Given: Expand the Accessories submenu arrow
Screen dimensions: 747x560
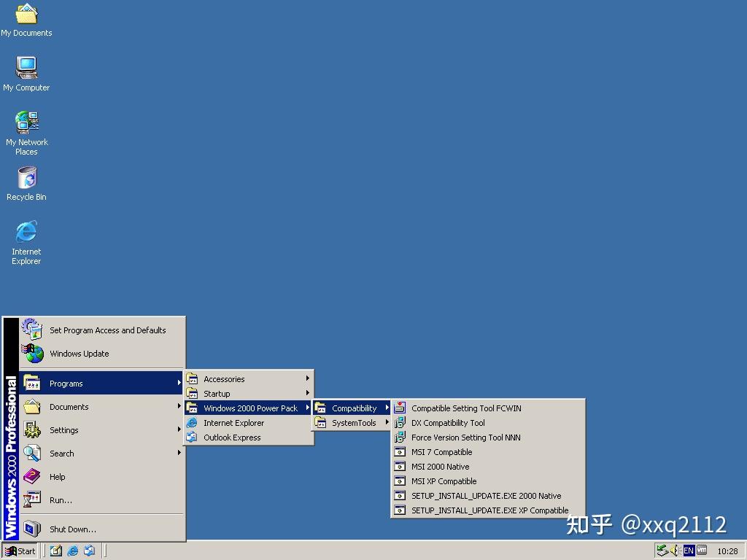Looking at the screenshot, I should (x=308, y=378).
